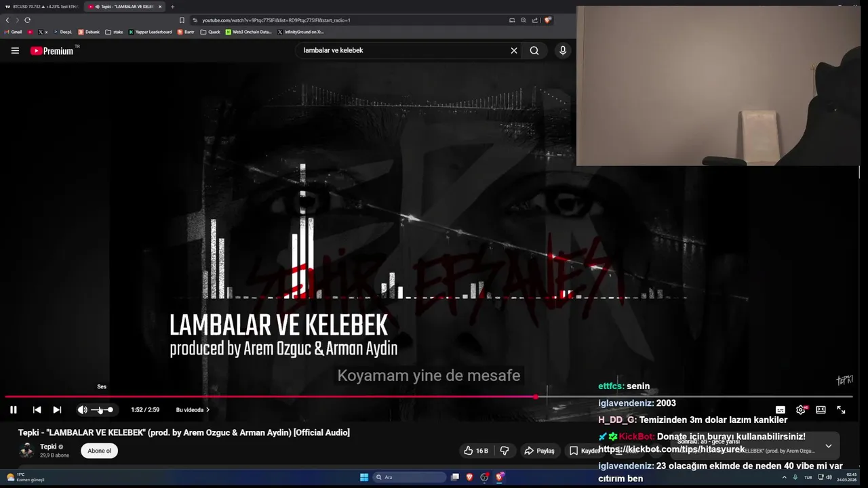Open the Windows Start menu

pyautogui.click(x=364, y=477)
